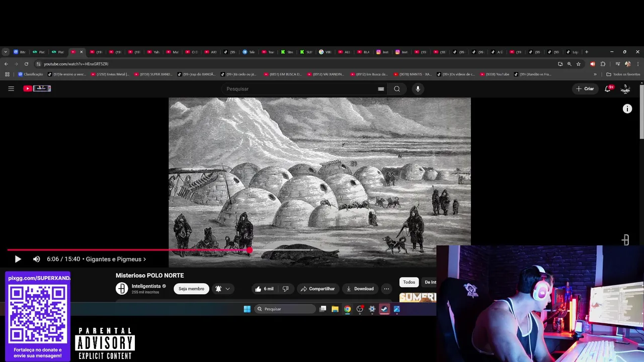
Task: Open Chrome from the taskbar
Action: (347, 309)
